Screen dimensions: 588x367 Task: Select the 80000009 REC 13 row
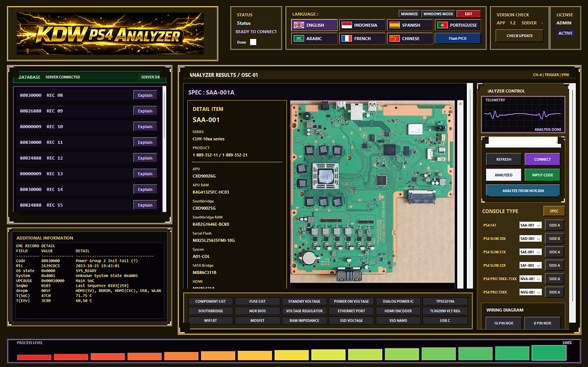click(x=88, y=174)
